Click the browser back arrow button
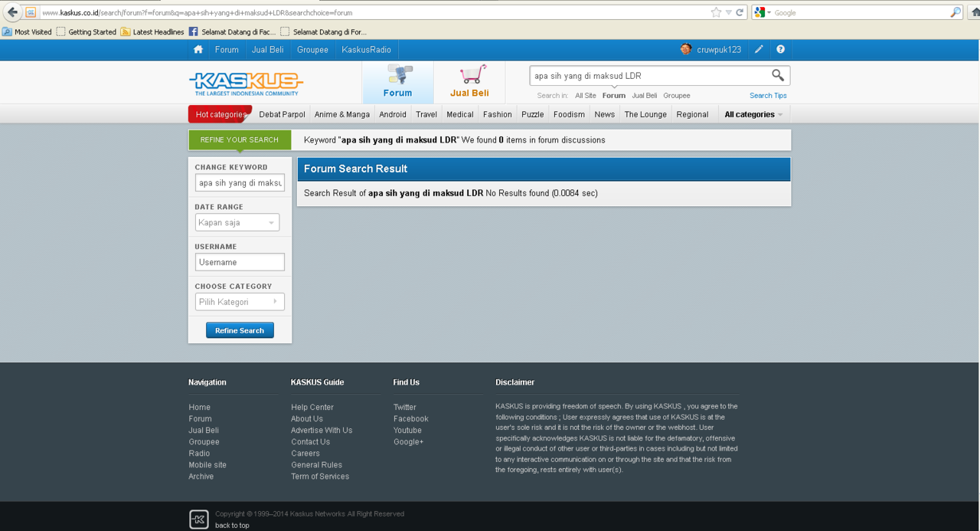Viewport: 980px width, 531px height. tap(12, 12)
